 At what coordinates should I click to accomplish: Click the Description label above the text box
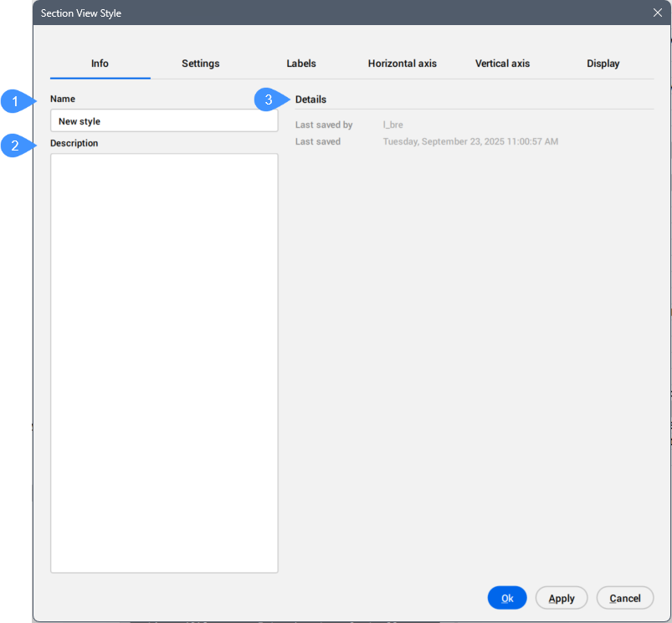point(74,143)
